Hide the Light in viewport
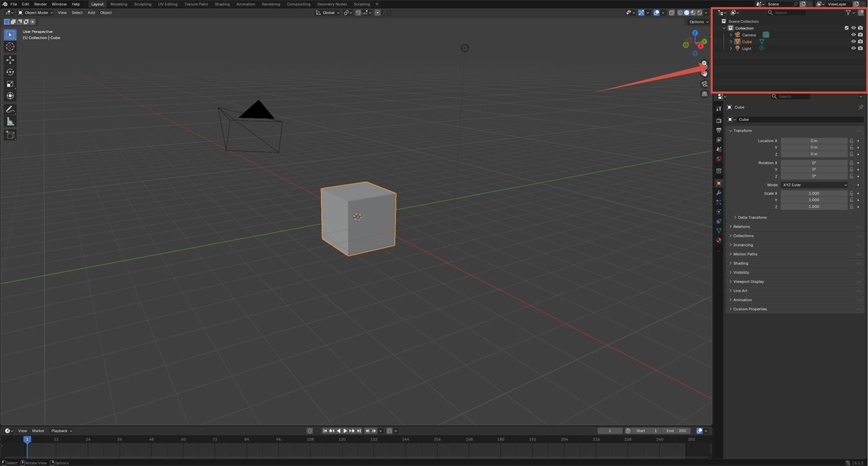Viewport: 868px width, 466px height. click(853, 48)
